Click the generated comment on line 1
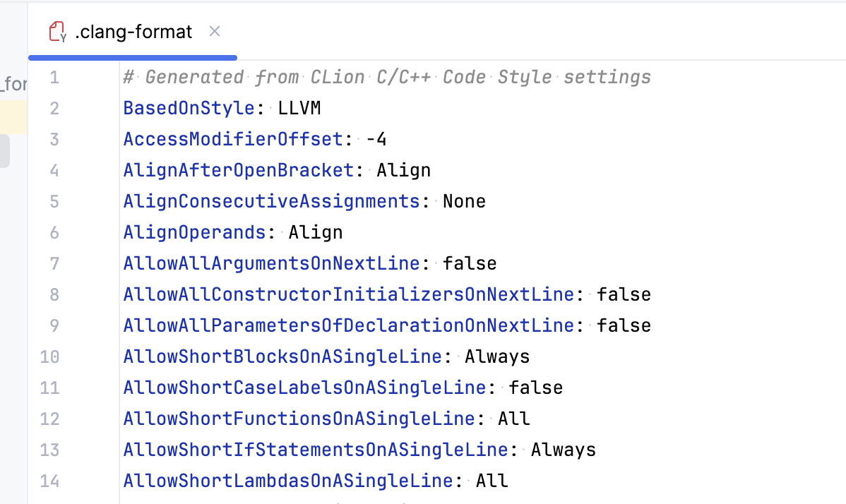Screen dimensions: 846x504 386,77
